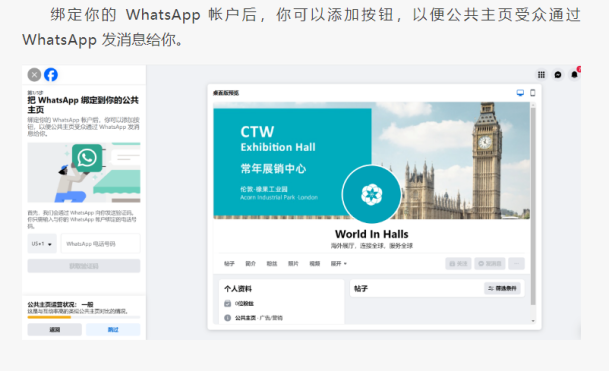The image size is (609, 372).
Task: Click the World In Halls page name
Action: (x=372, y=234)
